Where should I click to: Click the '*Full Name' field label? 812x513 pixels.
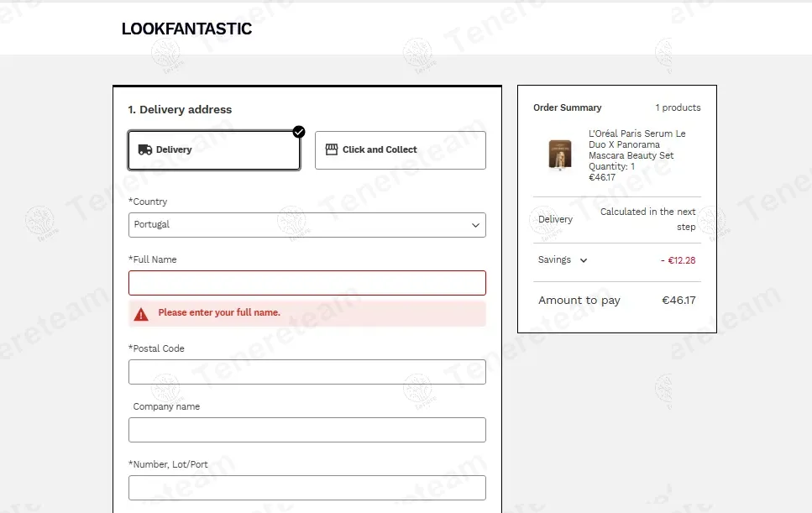coord(153,259)
